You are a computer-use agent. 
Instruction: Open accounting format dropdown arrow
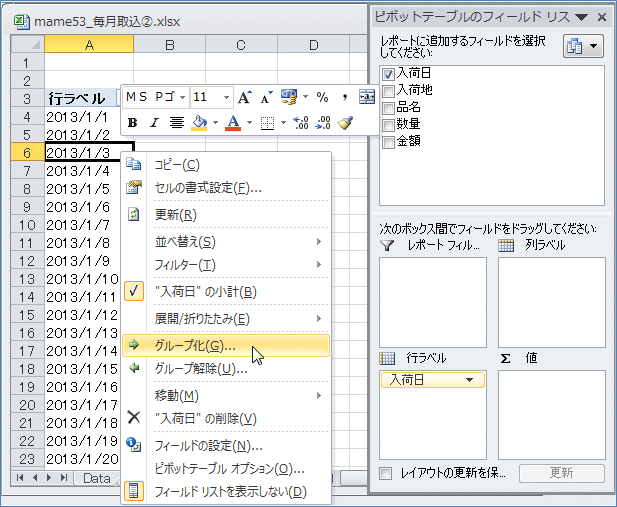(x=305, y=97)
